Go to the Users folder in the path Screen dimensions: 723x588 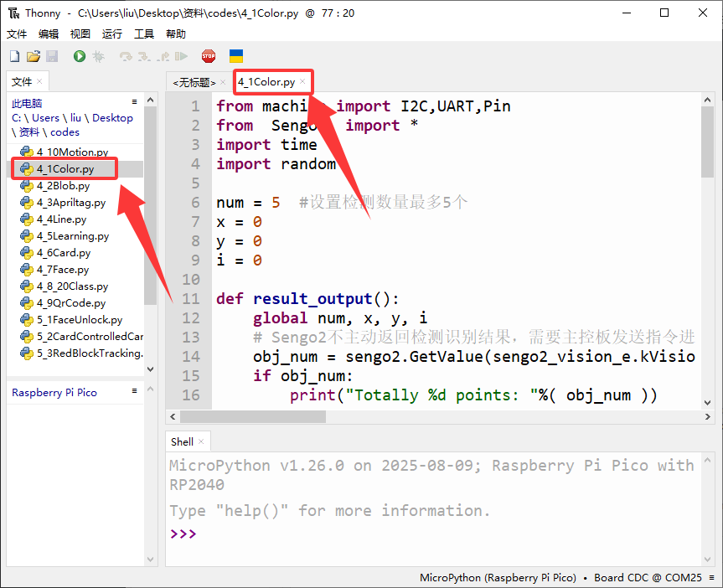coord(45,118)
